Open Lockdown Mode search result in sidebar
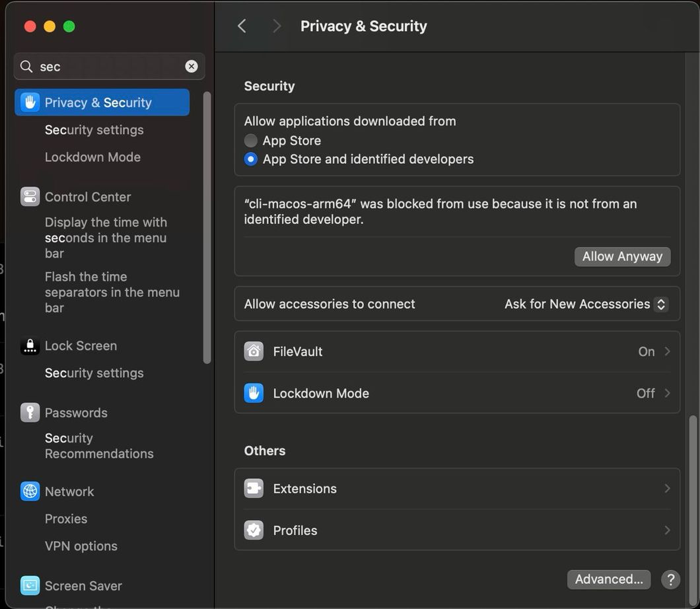The height and width of the screenshot is (609, 700). (x=92, y=157)
